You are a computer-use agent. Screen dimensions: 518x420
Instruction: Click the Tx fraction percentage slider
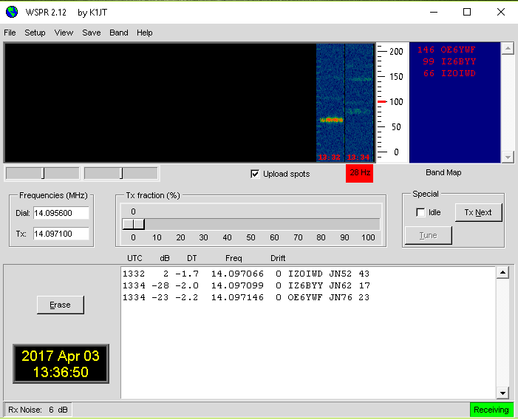click(134, 224)
